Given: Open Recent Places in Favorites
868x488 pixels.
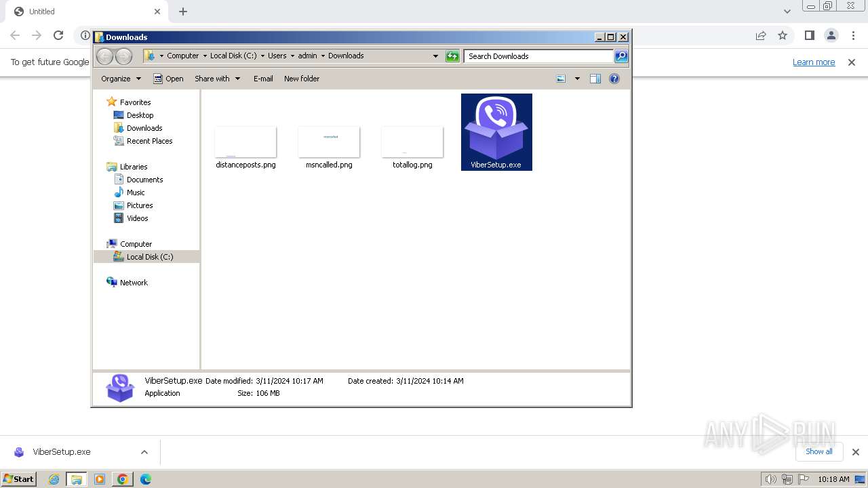Looking at the screenshot, I should pos(149,141).
